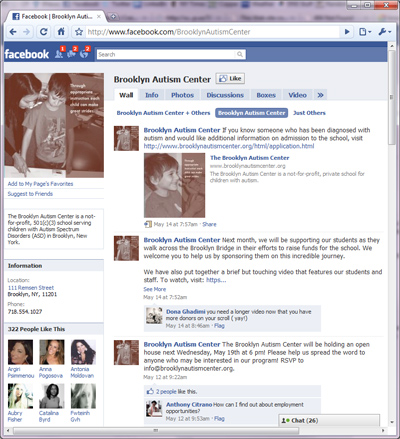Screen dimensions: 400x439
Task: Like the Brooklyn Autism Center page
Action: tap(230, 79)
